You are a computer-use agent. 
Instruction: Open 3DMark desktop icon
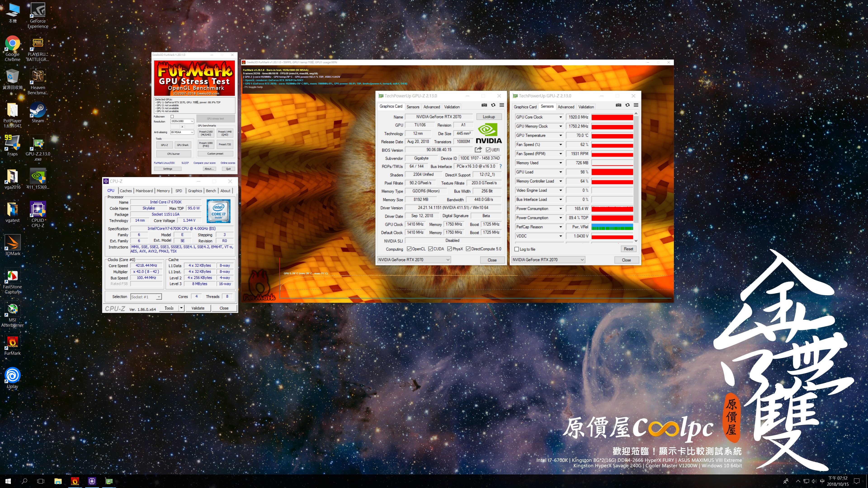(x=12, y=245)
